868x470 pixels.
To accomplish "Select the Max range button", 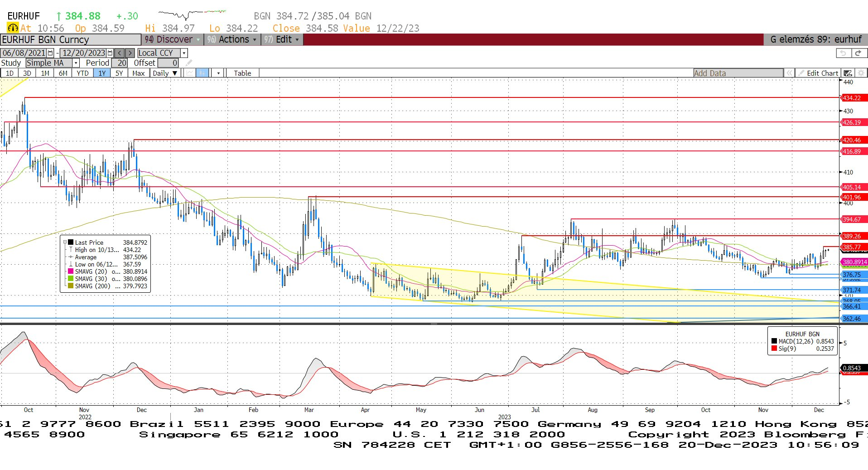I will click(x=139, y=73).
